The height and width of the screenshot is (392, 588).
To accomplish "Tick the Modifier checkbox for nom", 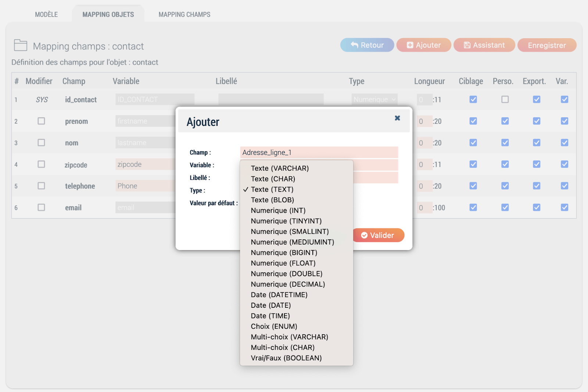I will point(41,143).
